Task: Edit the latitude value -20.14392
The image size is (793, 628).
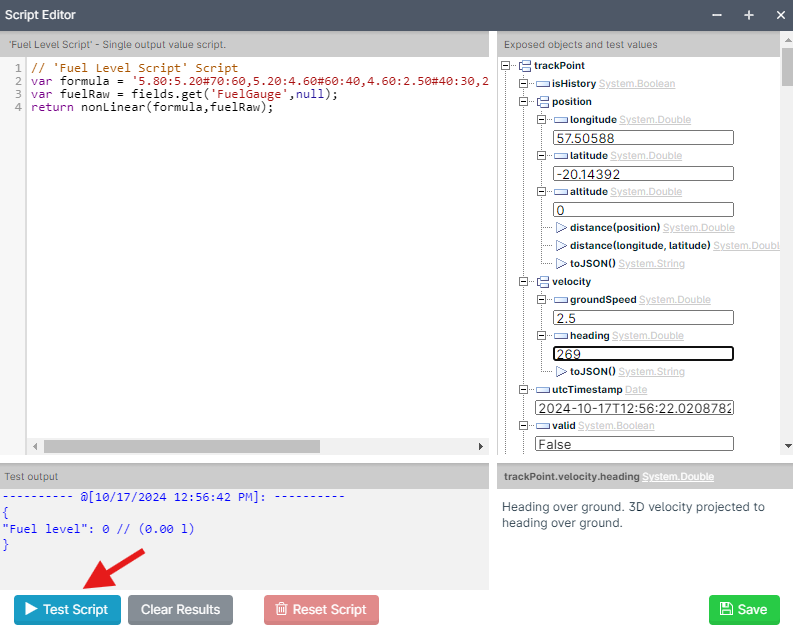Action: click(x=643, y=174)
